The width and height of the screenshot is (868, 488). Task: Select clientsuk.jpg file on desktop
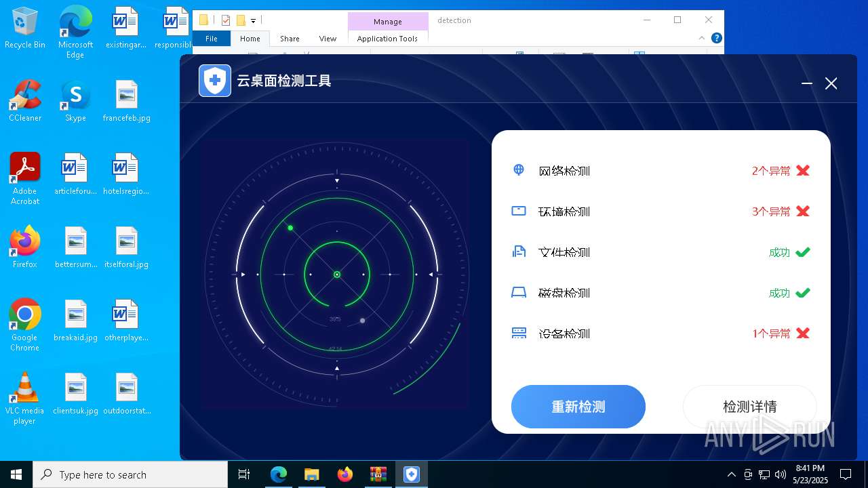pyautogui.click(x=75, y=394)
